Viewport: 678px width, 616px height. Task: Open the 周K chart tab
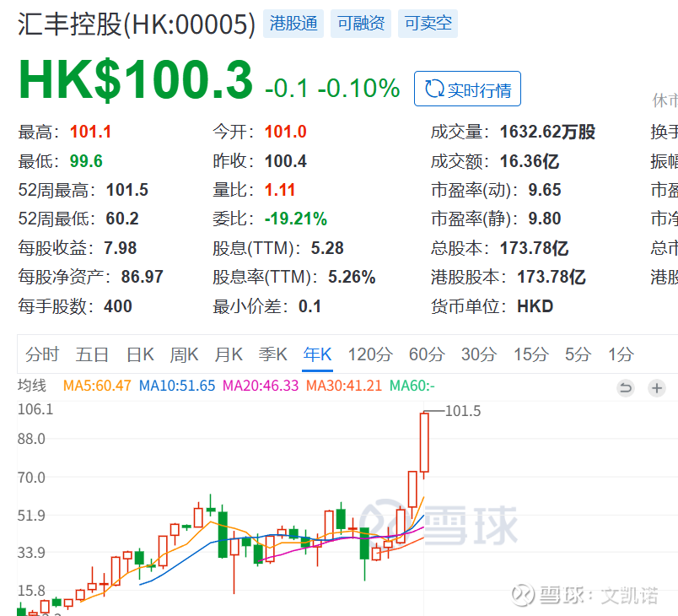(x=184, y=354)
